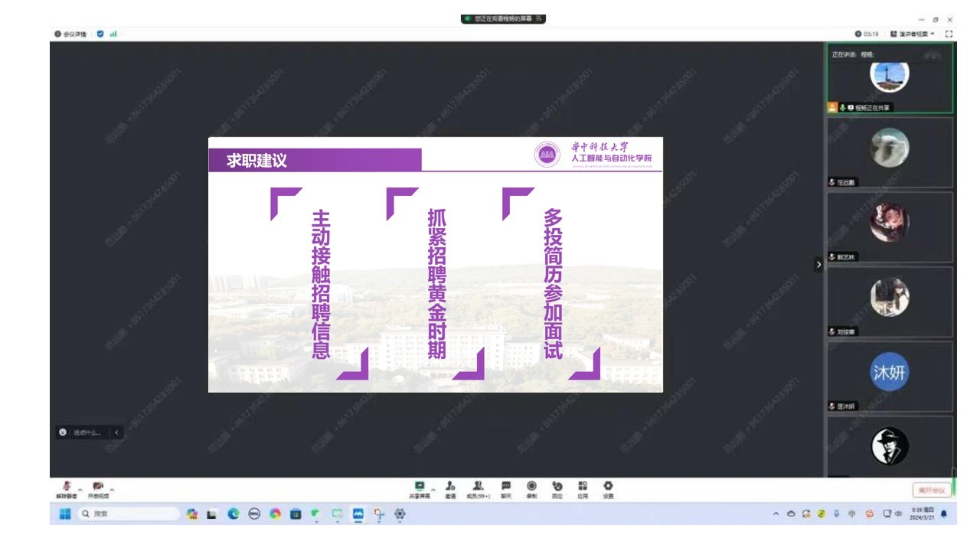Screen dimensions: 980x551
Task: Open Microsoft Edge from the taskbar
Action: tap(234, 514)
